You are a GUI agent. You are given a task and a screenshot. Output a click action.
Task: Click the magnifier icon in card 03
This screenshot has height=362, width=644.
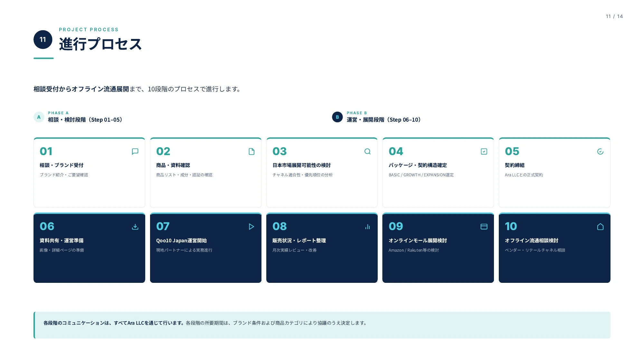367,152
